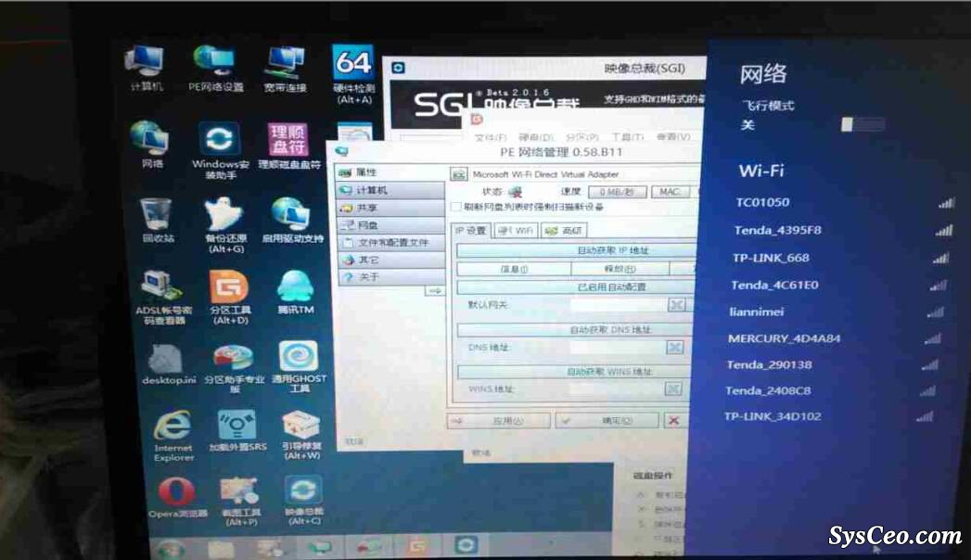
Task: Click the 自动获取 WINS 地址 button
Action: point(573,372)
